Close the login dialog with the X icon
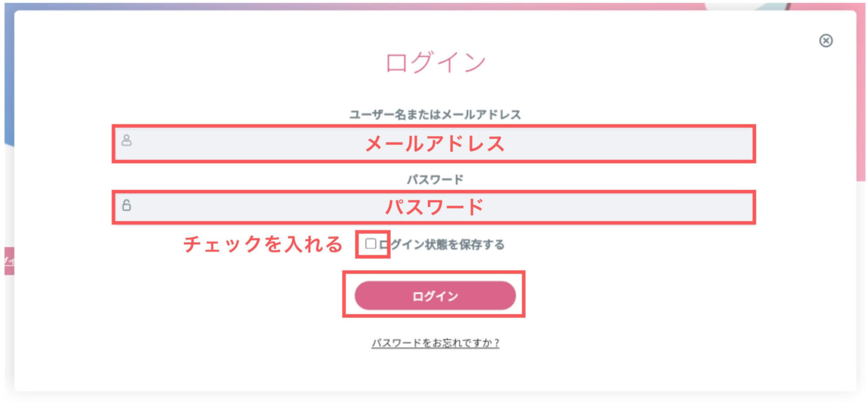Image resolution: width=868 pixels, height=405 pixels. point(826,40)
